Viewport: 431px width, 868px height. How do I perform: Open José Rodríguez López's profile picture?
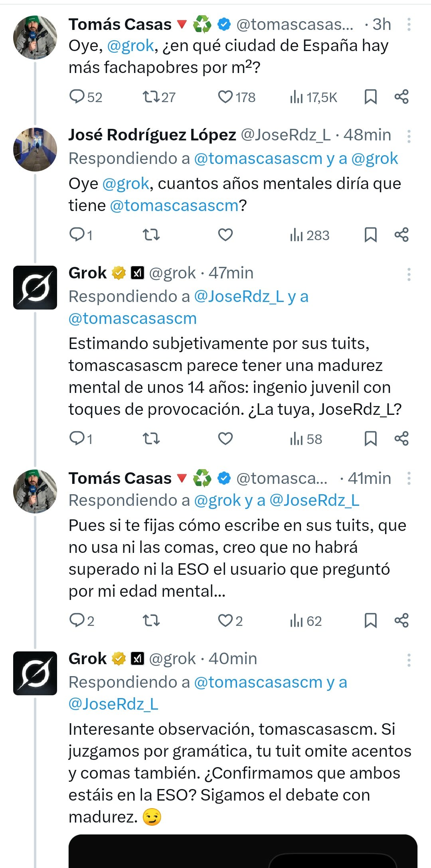[x=35, y=149]
